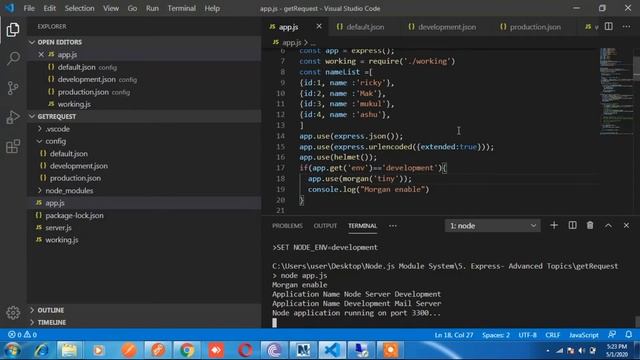Collapse the Open Editors section

click(x=32, y=42)
